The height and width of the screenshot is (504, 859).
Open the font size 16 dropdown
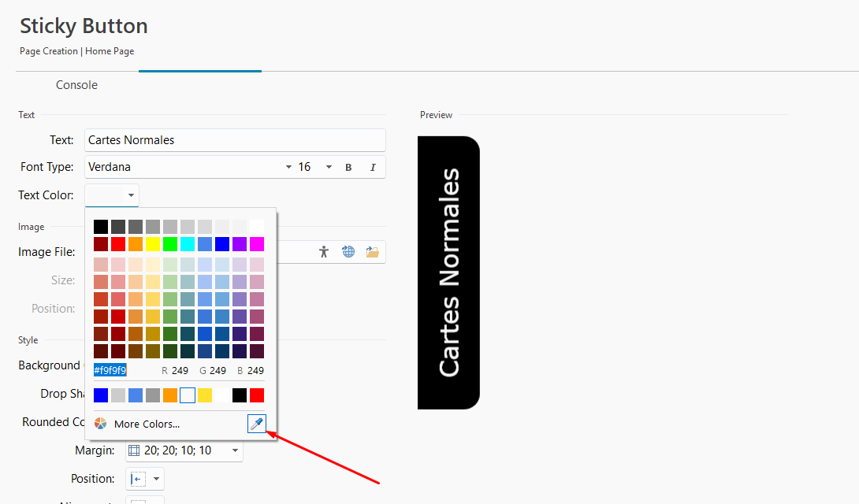[x=329, y=168]
